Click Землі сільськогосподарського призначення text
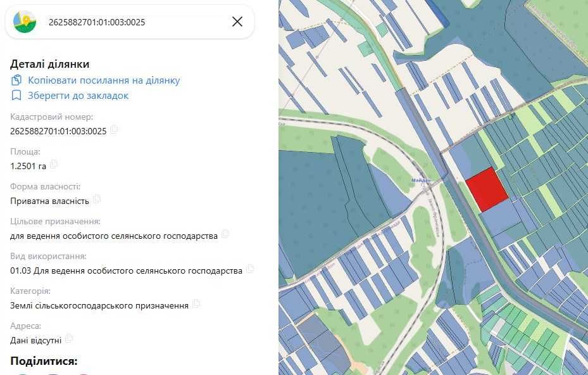Image resolution: width=588 pixels, height=375 pixels. click(99, 305)
